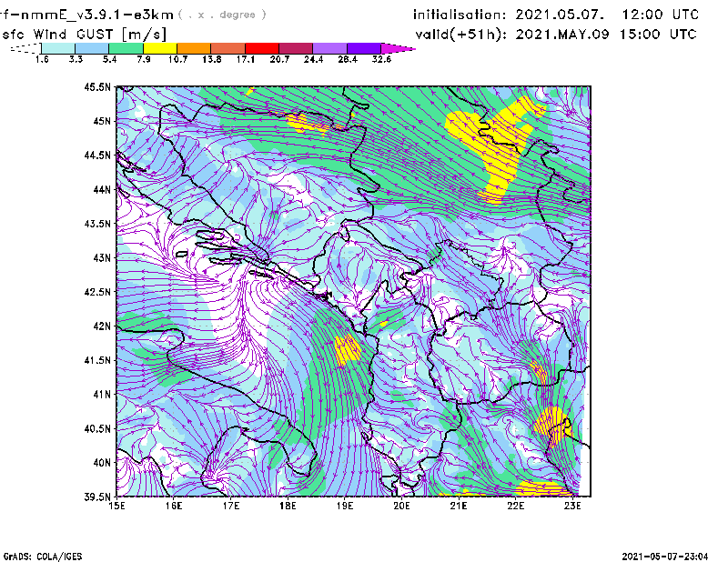Click the magenta arrow end of the legend

click(x=398, y=48)
